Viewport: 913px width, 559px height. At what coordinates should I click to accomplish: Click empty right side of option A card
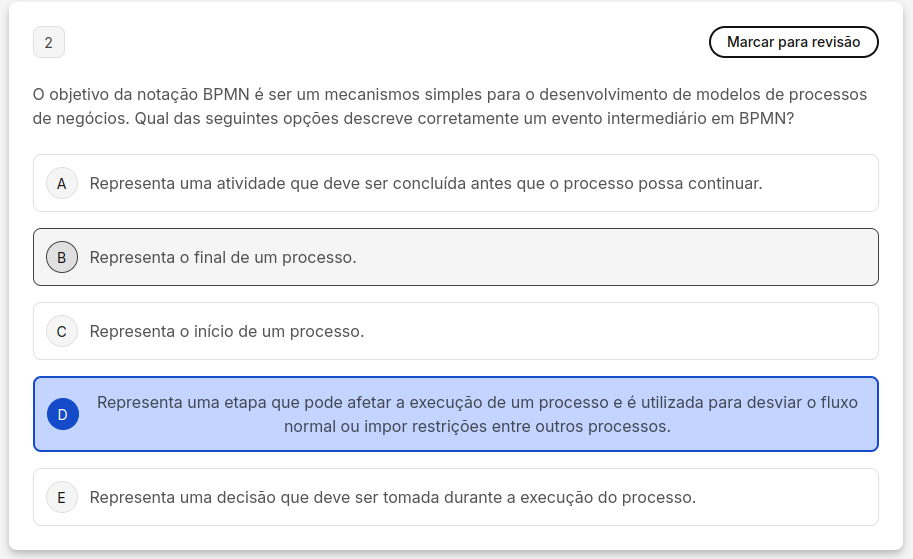click(x=822, y=184)
